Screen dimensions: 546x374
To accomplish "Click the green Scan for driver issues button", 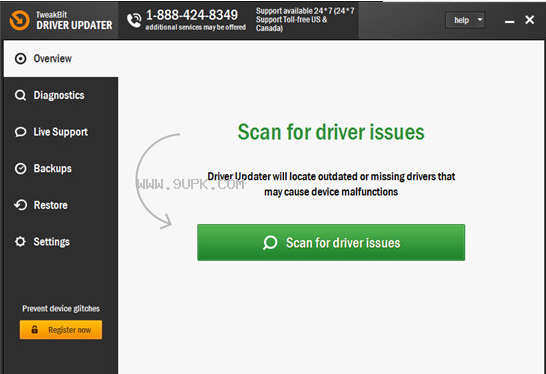I will click(x=331, y=242).
